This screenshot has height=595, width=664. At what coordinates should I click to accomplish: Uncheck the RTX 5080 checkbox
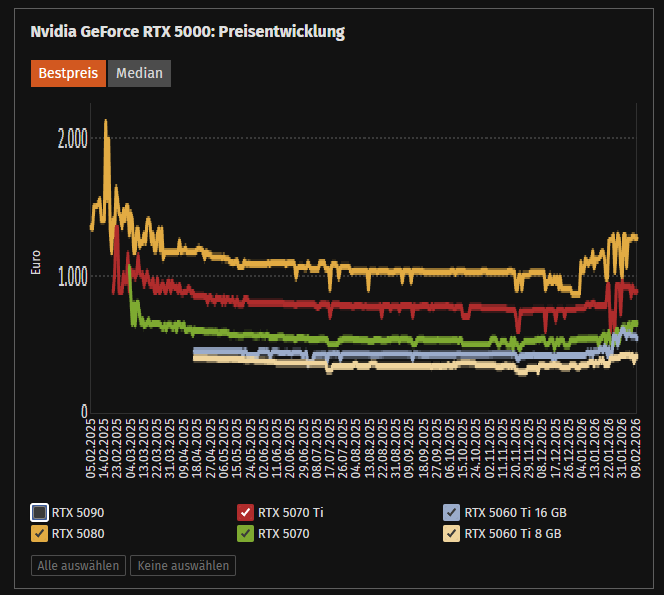coord(39,534)
